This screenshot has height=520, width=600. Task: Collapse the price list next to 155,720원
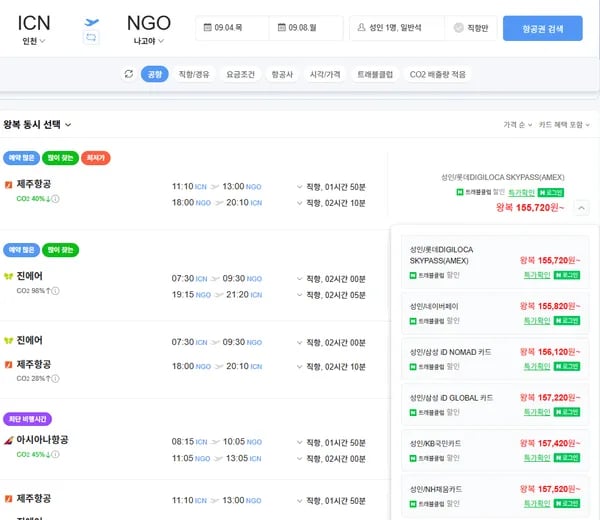pyautogui.click(x=581, y=208)
